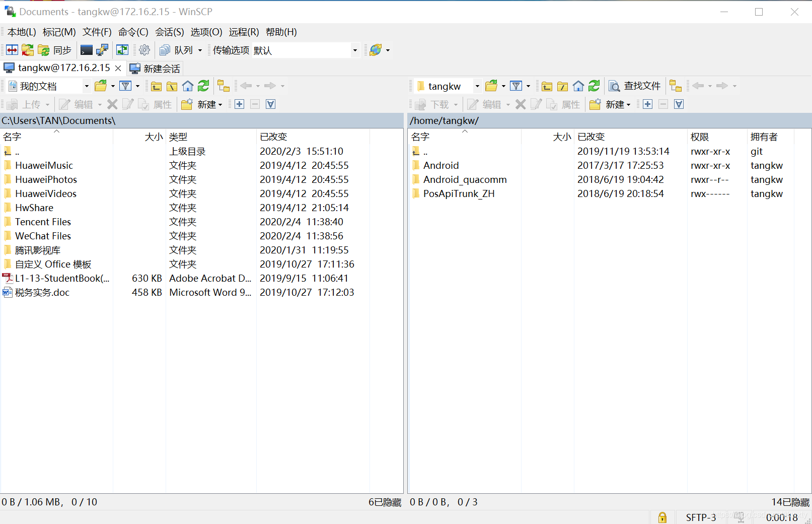Click the globe refresh session icon

pyautogui.click(x=376, y=50)
